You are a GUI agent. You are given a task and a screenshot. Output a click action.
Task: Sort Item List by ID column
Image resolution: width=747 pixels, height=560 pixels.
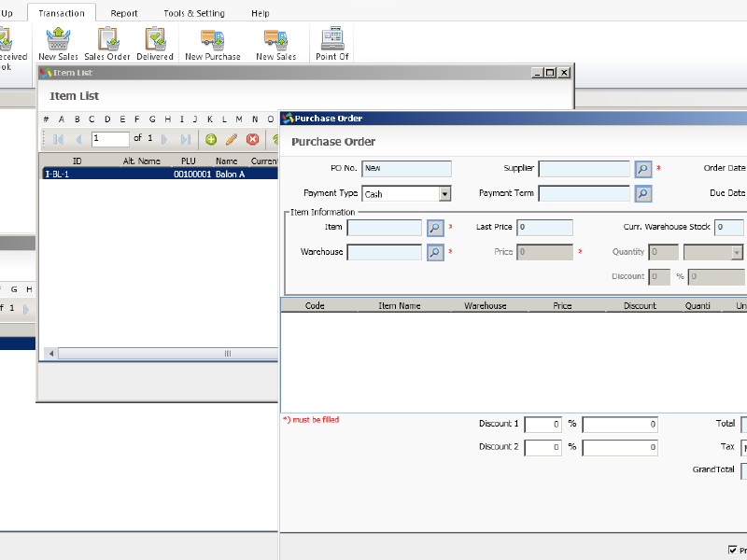[x=77, y=161]
